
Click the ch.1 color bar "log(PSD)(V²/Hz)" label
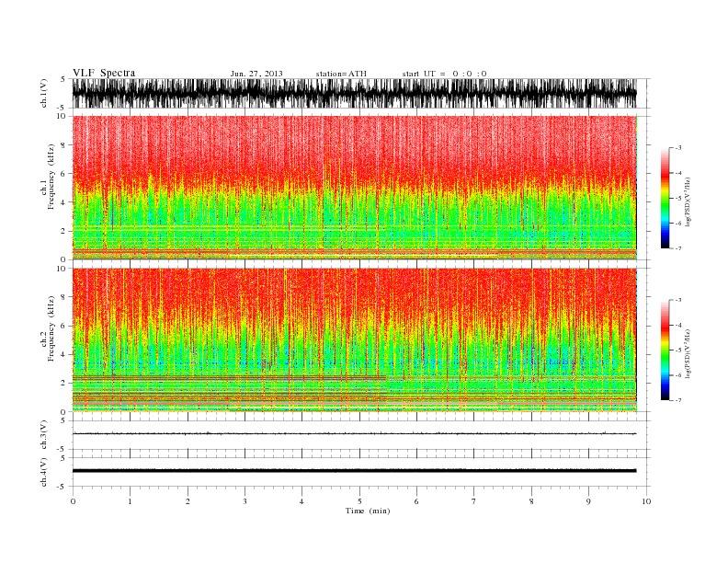tap(688, 201)
